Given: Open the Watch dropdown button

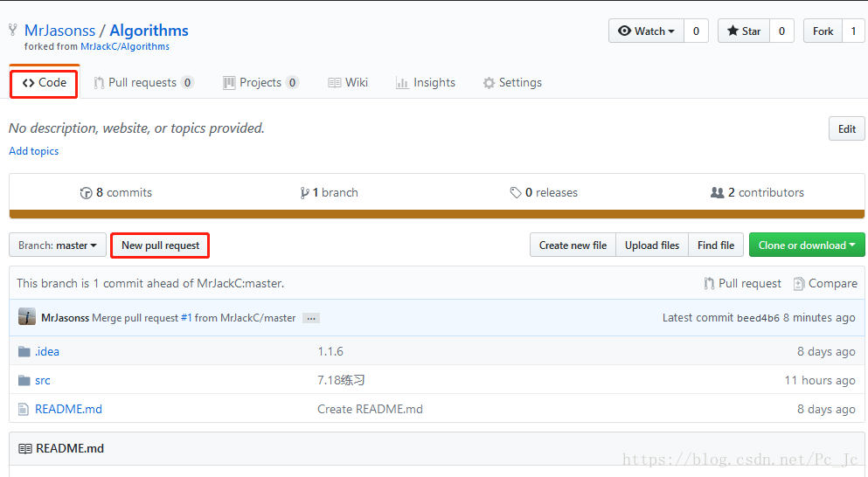Looking at the screenshot, I should 647,31.
